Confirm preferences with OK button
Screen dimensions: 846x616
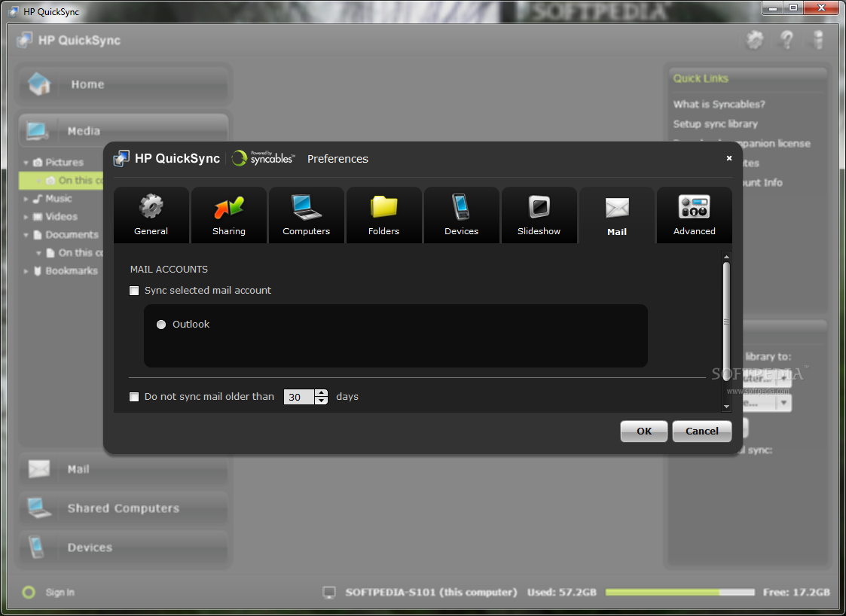click(x=643, y=431)
